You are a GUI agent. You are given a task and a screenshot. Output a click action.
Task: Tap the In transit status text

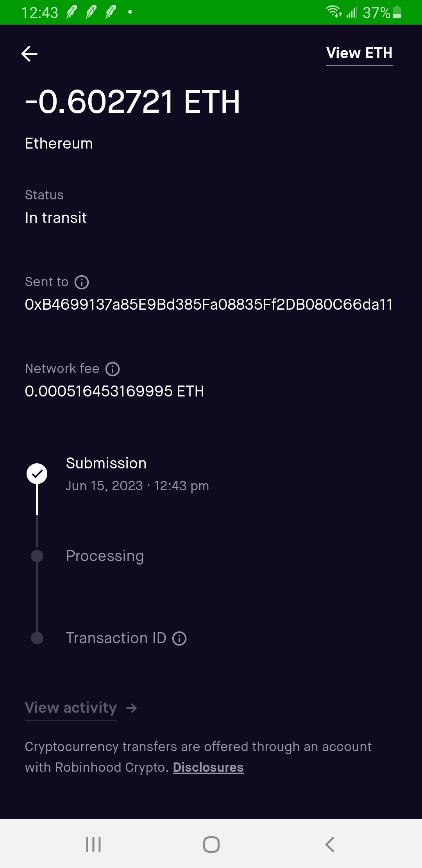(56, 218)
